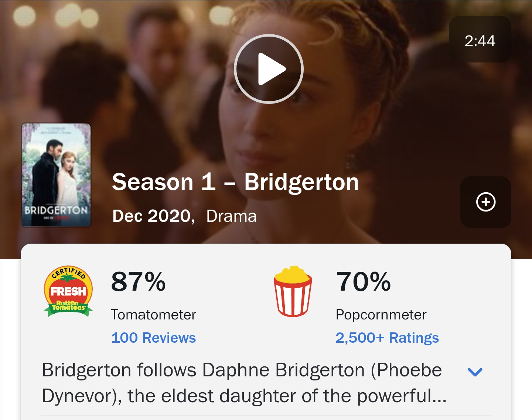Screen dimensions: 532x420
Task: Click the Certified Fresh badge icon
Action: [68, 292]
